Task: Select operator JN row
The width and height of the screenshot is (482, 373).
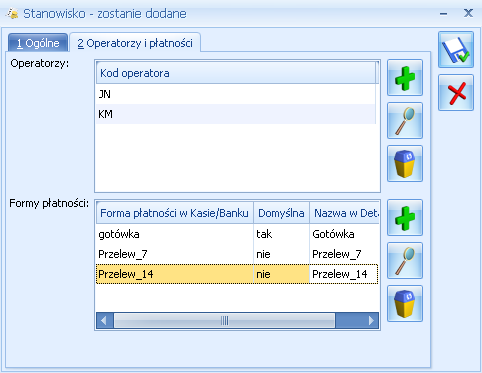Action: [x=236, y=94]
